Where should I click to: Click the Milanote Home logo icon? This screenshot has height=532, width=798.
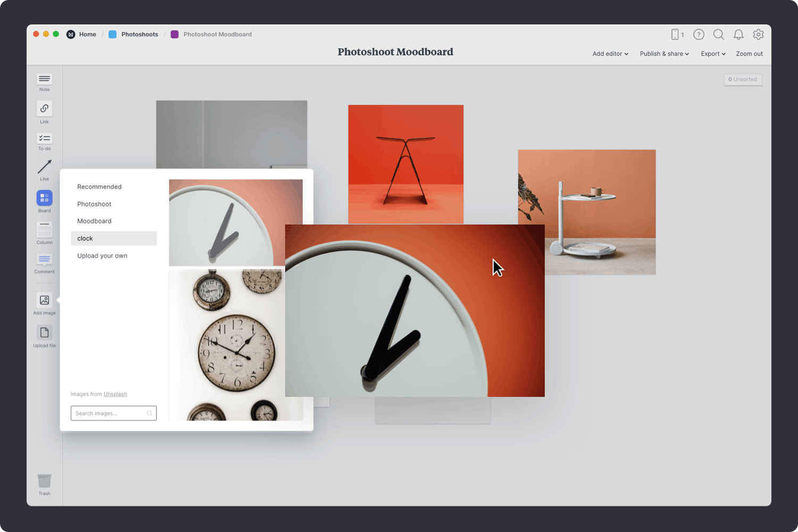[x=71, y=35]
